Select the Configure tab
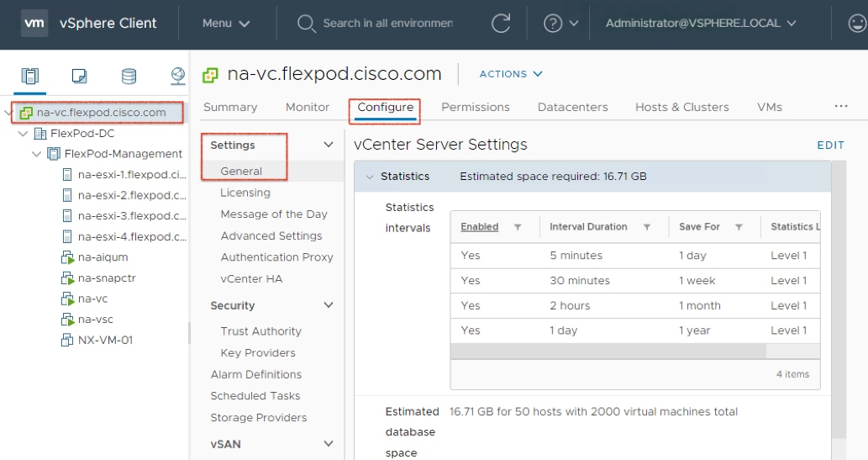Image resolution: width=868 pixels, height=460 pixels. coord(386,107)
